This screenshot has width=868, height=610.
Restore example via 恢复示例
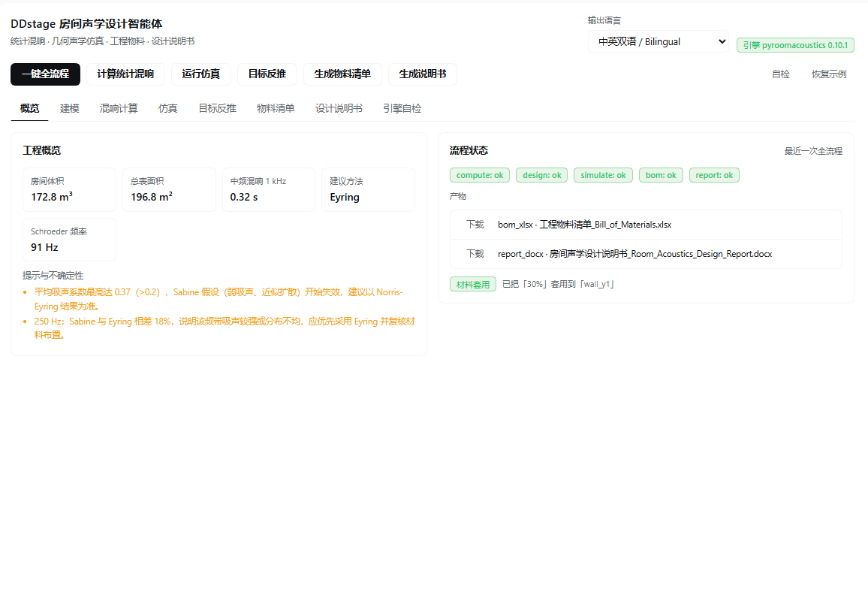coord(829,74)
